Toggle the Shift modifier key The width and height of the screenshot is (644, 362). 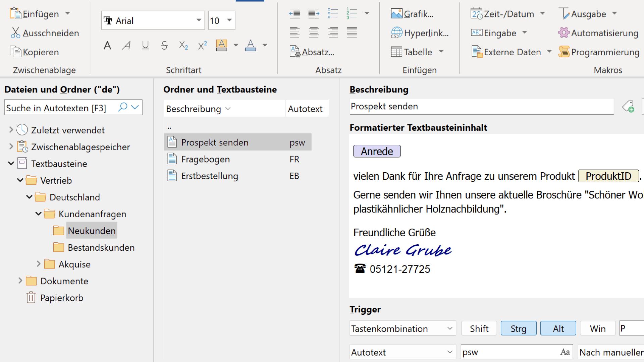[479, 328]
